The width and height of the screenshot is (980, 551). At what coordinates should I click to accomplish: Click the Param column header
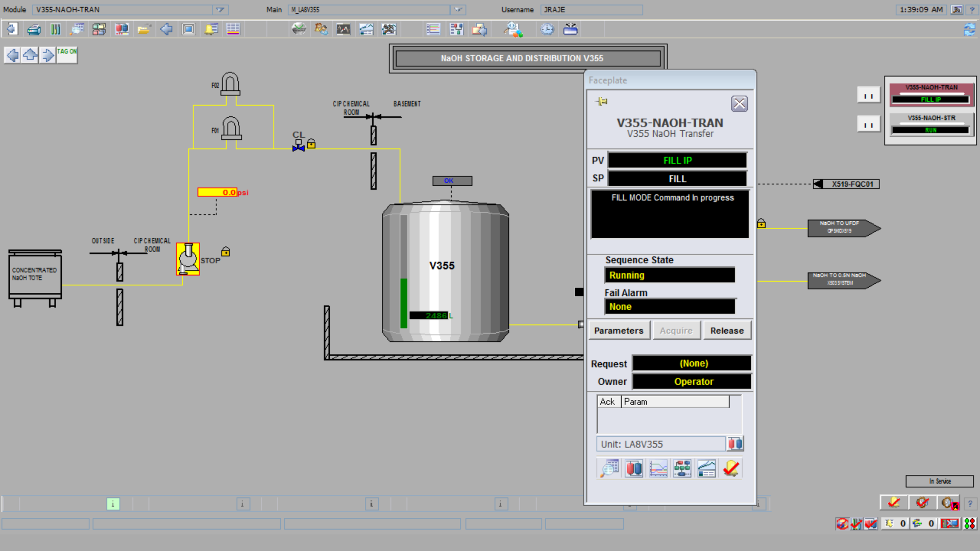pyautogui.click(x=675, y=402)
